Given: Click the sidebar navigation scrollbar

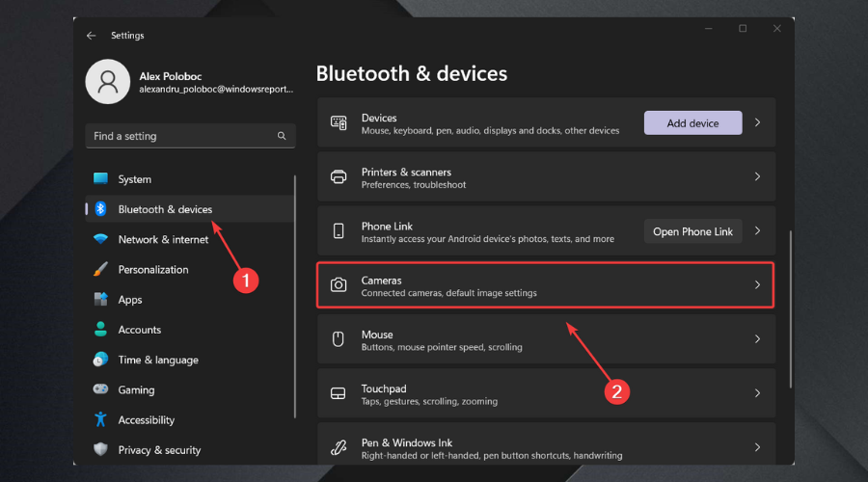Looking at the screenshot, I should pos(295,297).
